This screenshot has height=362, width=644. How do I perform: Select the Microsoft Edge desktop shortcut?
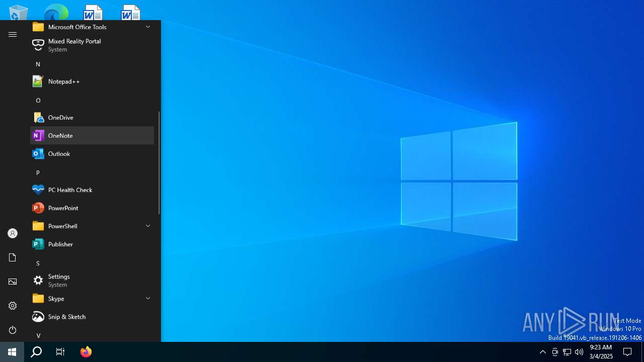[56, 12]
